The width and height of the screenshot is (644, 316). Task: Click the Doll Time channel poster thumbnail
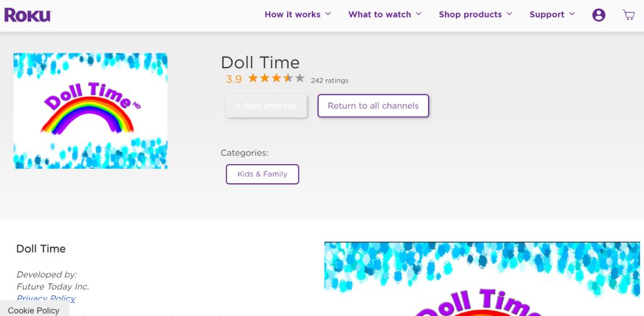(91, 111)
